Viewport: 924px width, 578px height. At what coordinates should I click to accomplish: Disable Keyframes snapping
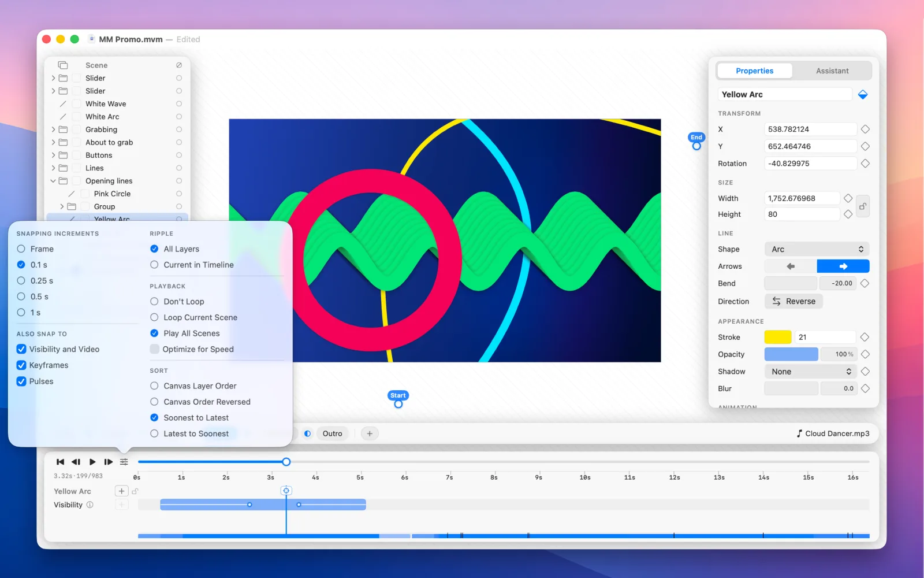click(21, 365)
